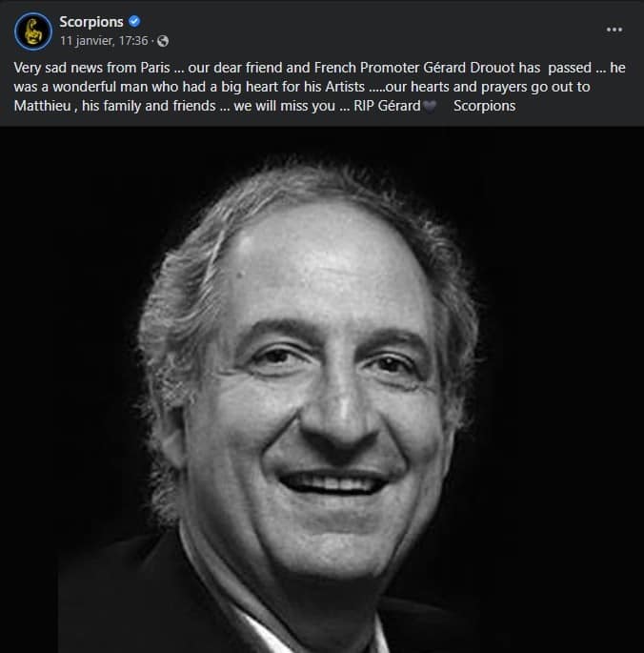Click the globe public audience icon
The image size is (644, 653).
pyautogui.click(x=163, y=41)
